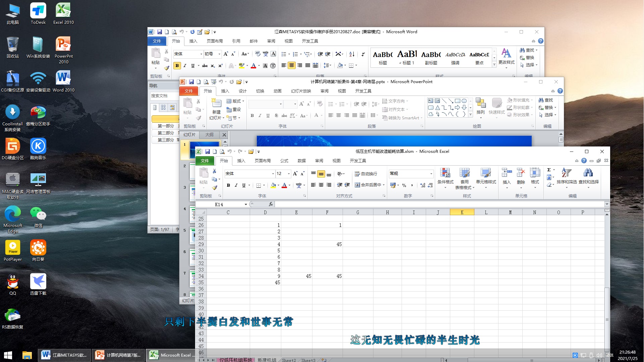This screenshot has height=362, width=644.
Task: Open Excel 文件 File menu
Action: pos(205,161)
